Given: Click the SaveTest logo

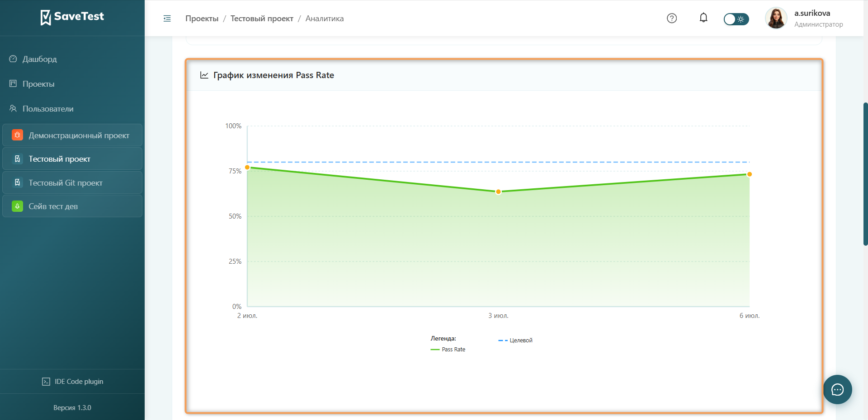Looking at the screenshot, I should (x=72, y=17).
